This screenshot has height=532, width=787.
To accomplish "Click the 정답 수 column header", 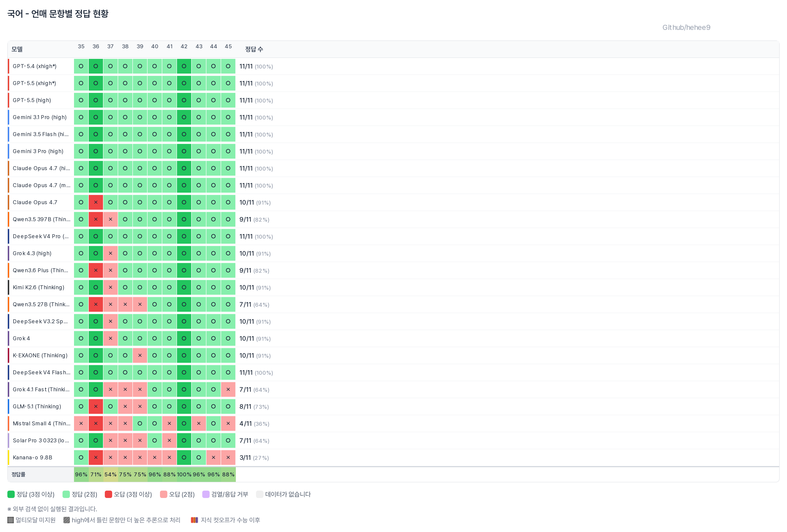I will [x=254, y=49].
